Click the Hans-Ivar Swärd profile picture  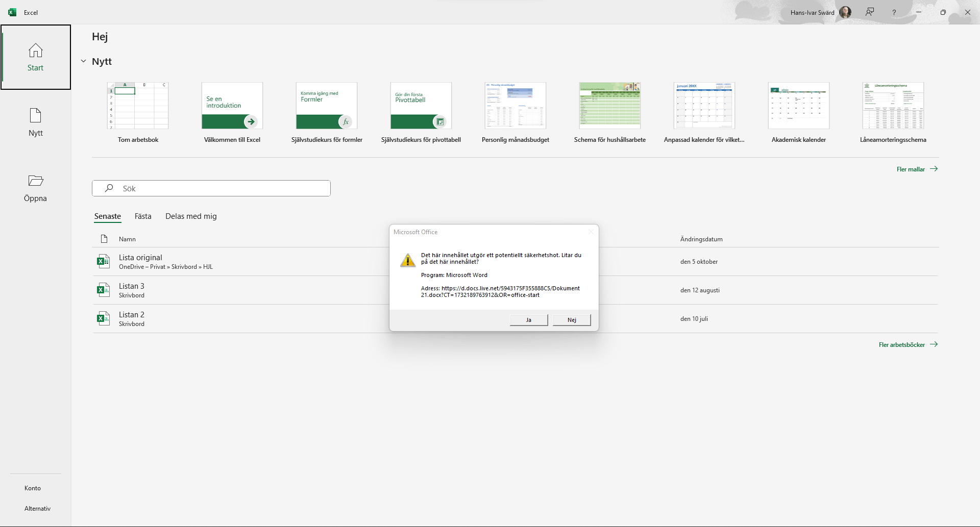pos(845,12)
